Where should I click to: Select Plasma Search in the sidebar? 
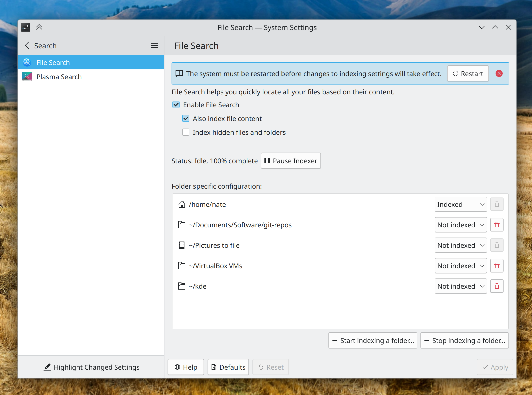(59, 77)
